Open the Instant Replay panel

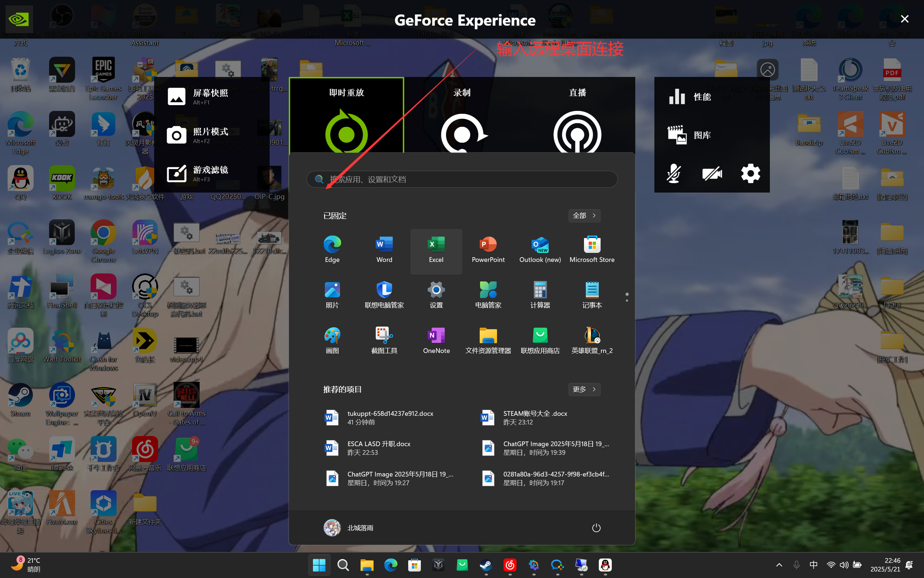coord(346,116)
